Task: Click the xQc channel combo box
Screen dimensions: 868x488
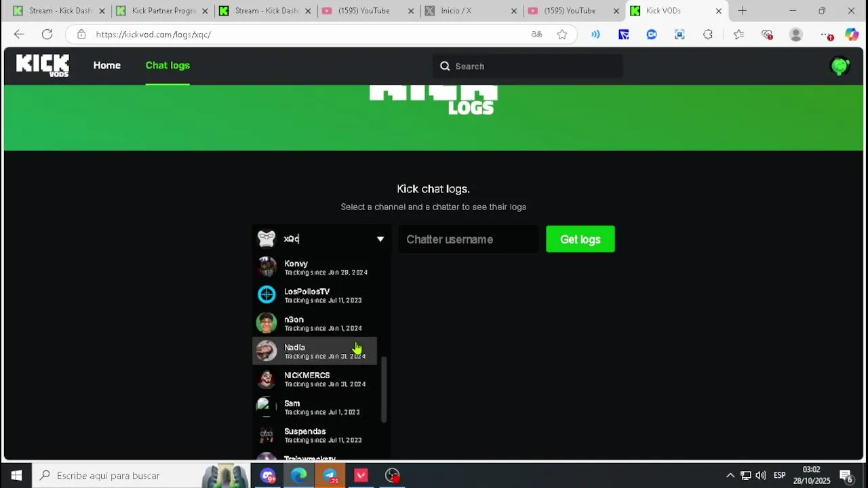Action: point(321,239)
